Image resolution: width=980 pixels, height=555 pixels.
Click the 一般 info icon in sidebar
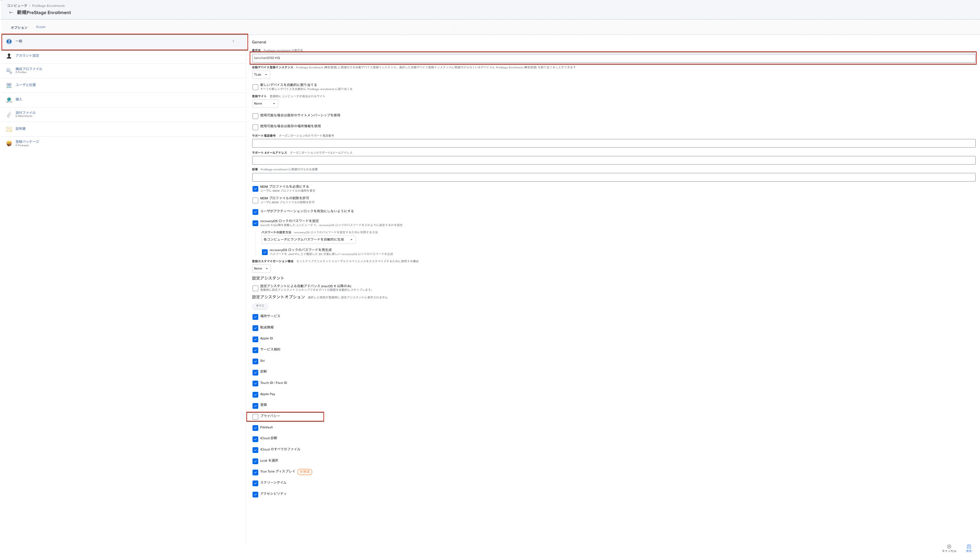pyautogui.click(x=9, y=42)
